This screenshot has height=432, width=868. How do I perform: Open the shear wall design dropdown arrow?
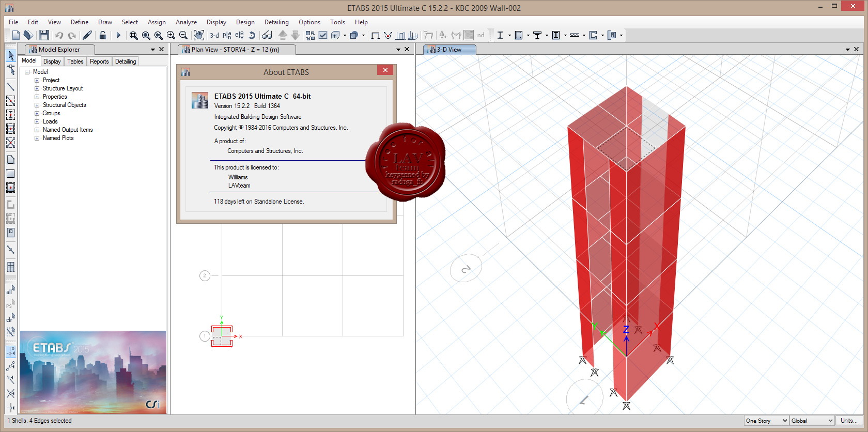(602, 35)
